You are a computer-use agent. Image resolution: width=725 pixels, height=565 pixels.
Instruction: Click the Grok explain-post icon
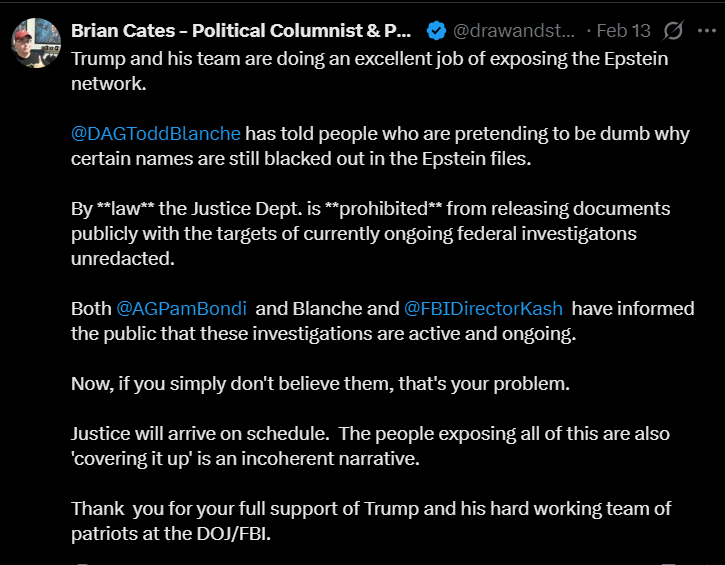click(673, 31)
